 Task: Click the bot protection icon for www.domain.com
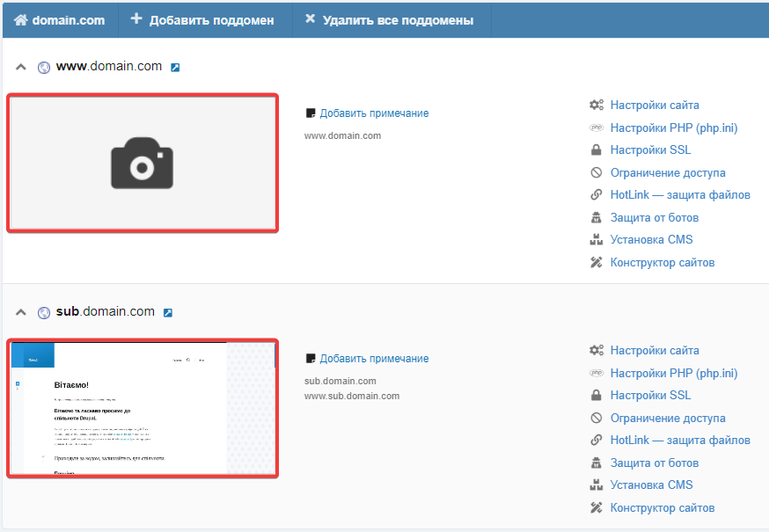(x=597, y=218)
